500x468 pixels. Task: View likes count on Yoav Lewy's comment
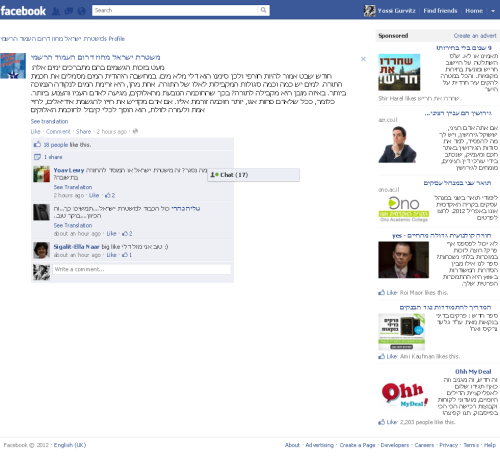(110, 195)
